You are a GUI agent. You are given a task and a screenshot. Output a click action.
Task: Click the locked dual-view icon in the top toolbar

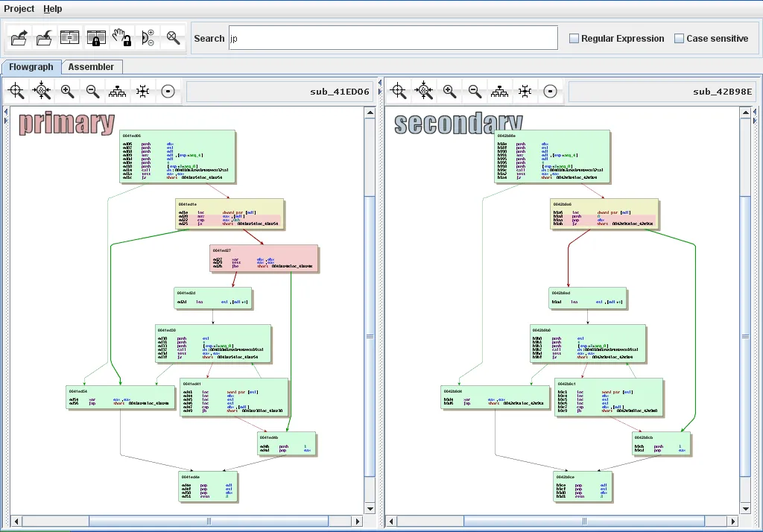point(95,37)
